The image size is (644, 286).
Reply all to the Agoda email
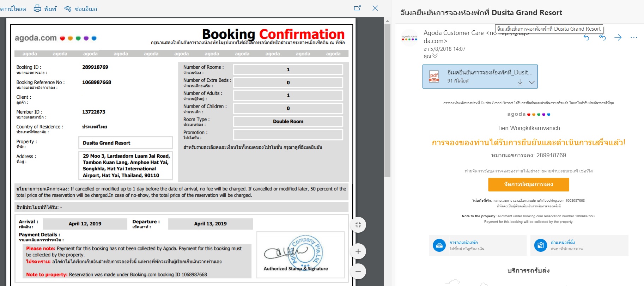[x=602, y=37]
